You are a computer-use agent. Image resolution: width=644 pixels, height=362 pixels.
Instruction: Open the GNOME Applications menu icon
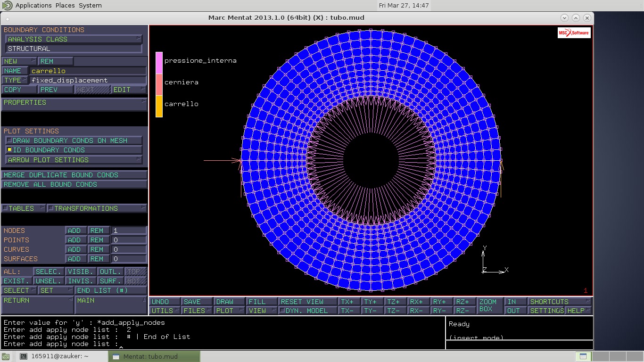tap(7, 5)
